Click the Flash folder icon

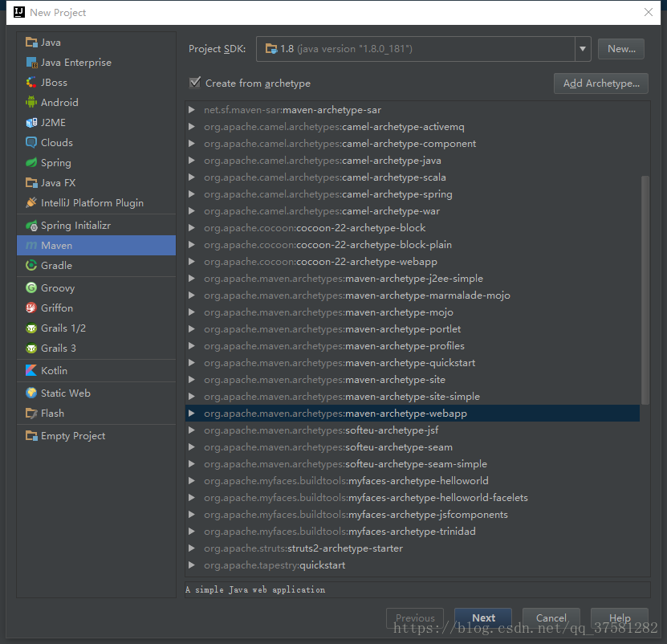[x=31, y=414]
